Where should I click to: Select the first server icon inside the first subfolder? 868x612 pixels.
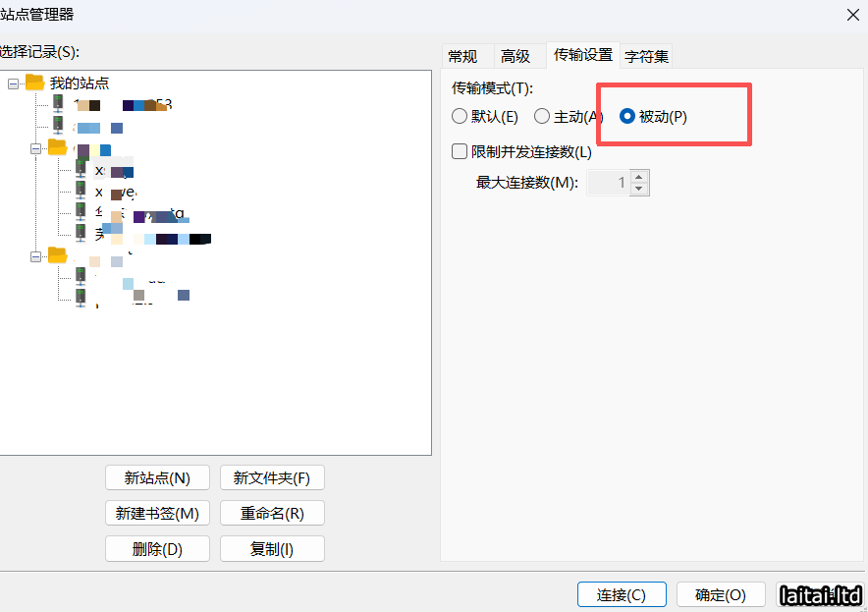[x=81, y=169]
